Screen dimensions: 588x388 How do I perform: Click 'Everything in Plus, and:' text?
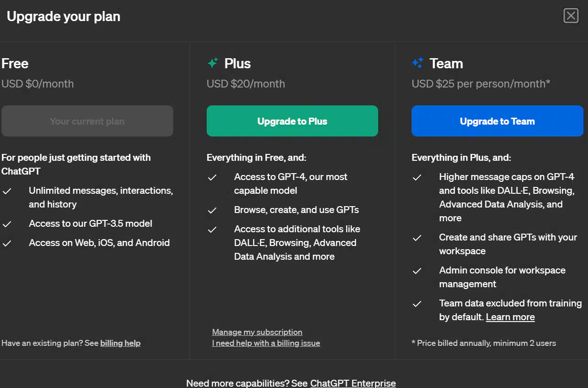click(461, 158)
